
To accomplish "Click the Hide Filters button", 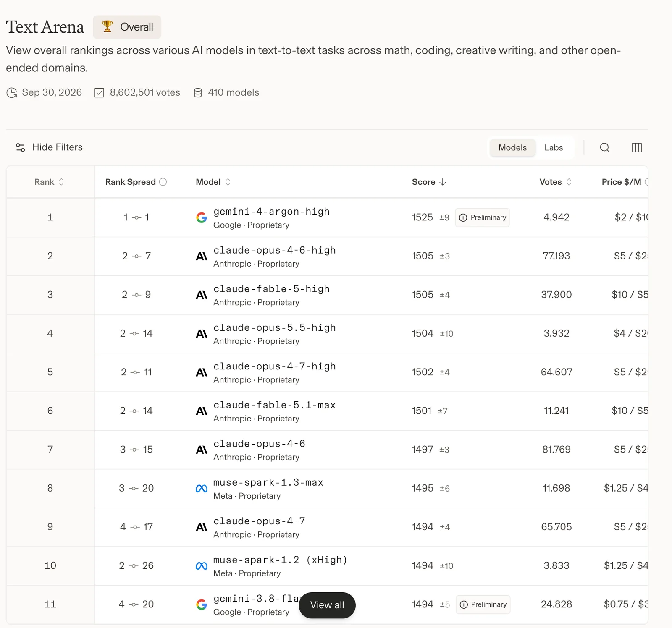I will tap(49, 147).
